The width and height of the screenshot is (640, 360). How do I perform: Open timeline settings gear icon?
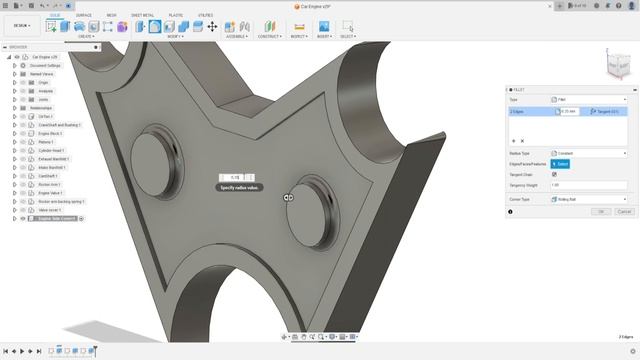[633, 351]
